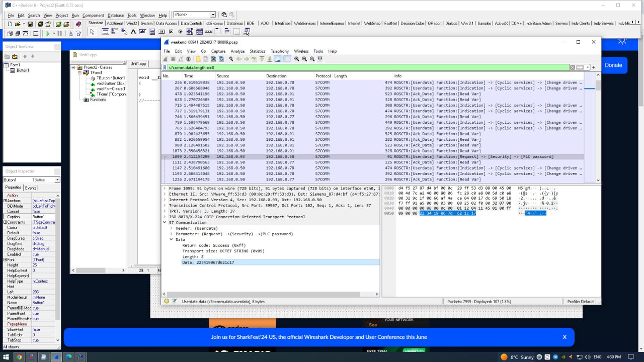Open Wireshark Telephony menu
The image size is (644, 362).
point(280,51)
